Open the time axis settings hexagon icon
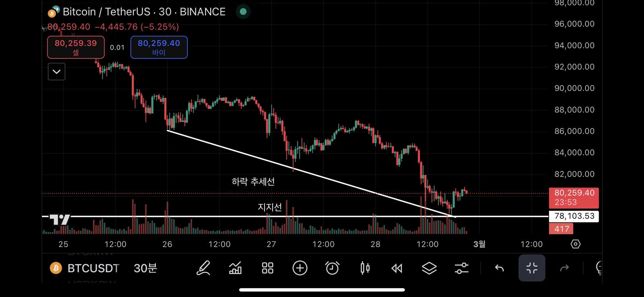The width and height of the screenshot is (644, 297). click(576, 244)
